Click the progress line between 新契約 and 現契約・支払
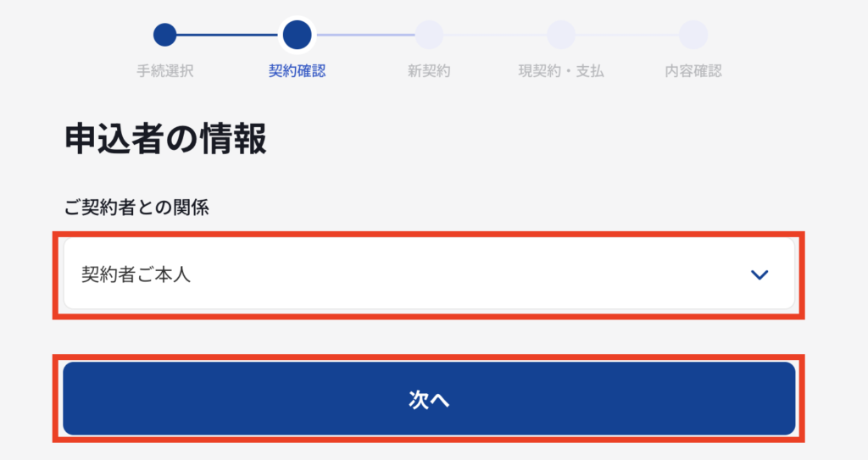 495,35
